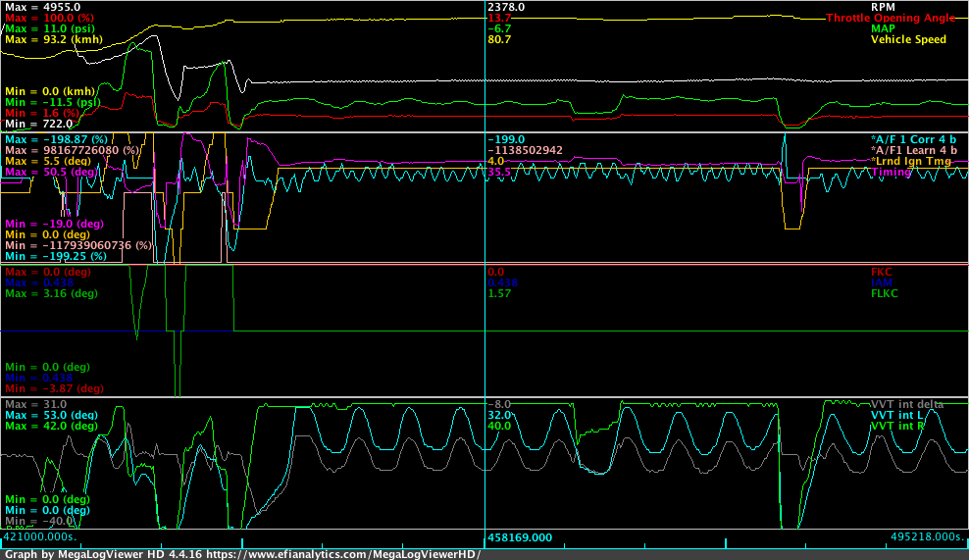Click the Lrnd Ign Tmg legend label
Screen dimensions: 969x560
pos(911,161)
